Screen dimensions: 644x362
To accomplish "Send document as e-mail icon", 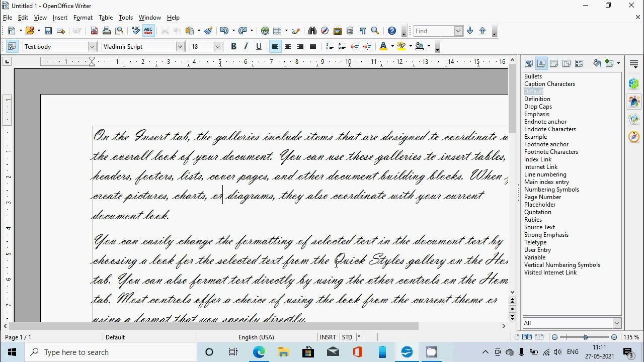I will pos(61,31).
